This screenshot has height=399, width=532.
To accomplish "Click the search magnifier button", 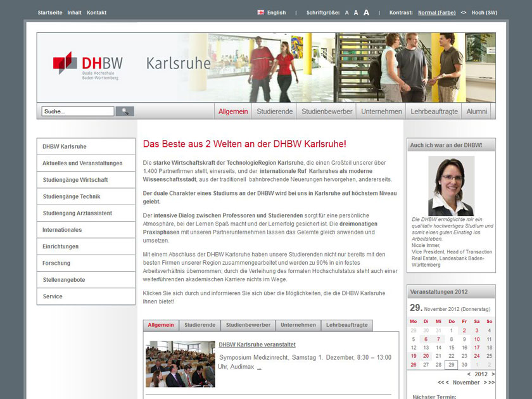I will pyautogui.click(x=125, y=111).
